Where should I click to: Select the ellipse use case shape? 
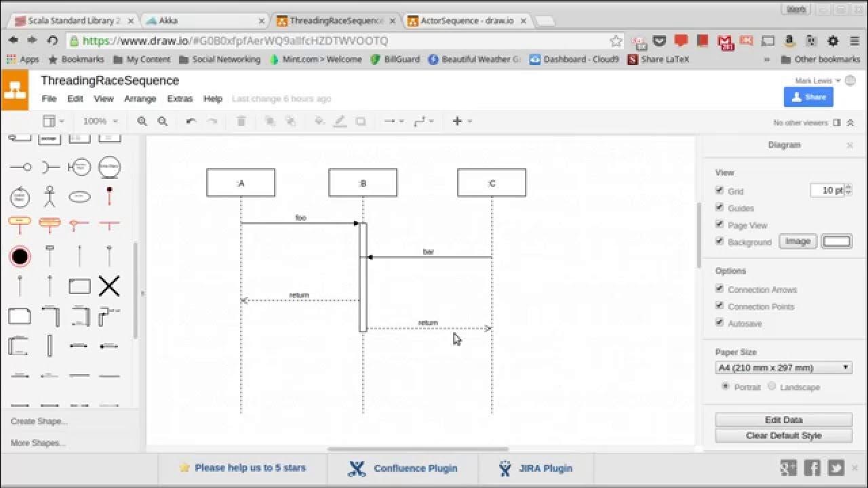coord(79,197)
